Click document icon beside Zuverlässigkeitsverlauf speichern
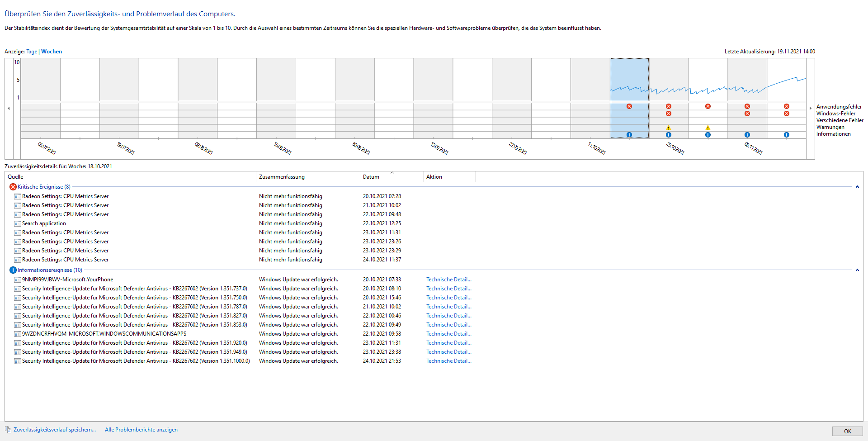The height and width of the screenshot is (441, 868). [x=8, y=430]
